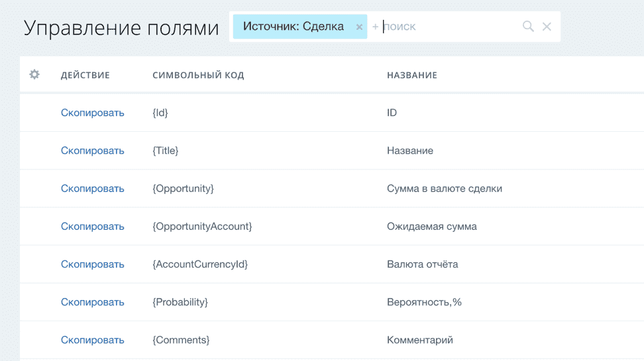Clear the search with X icon
Screen dimensions: 644x361
coord(547,26)
